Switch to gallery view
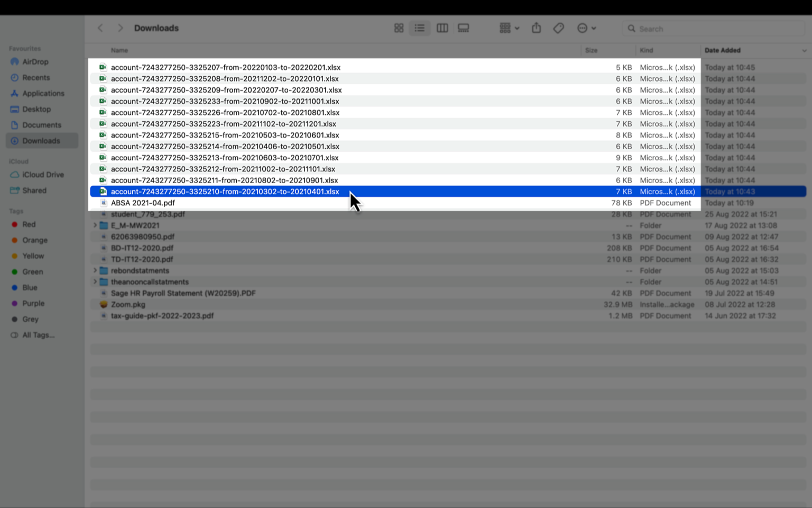The image size is (812, 508). [463, 28]
